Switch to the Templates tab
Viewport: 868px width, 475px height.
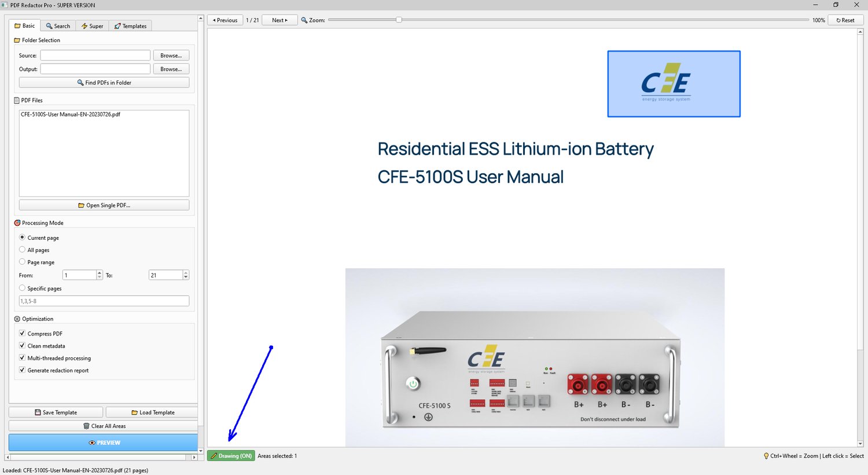tap(130, 26)
